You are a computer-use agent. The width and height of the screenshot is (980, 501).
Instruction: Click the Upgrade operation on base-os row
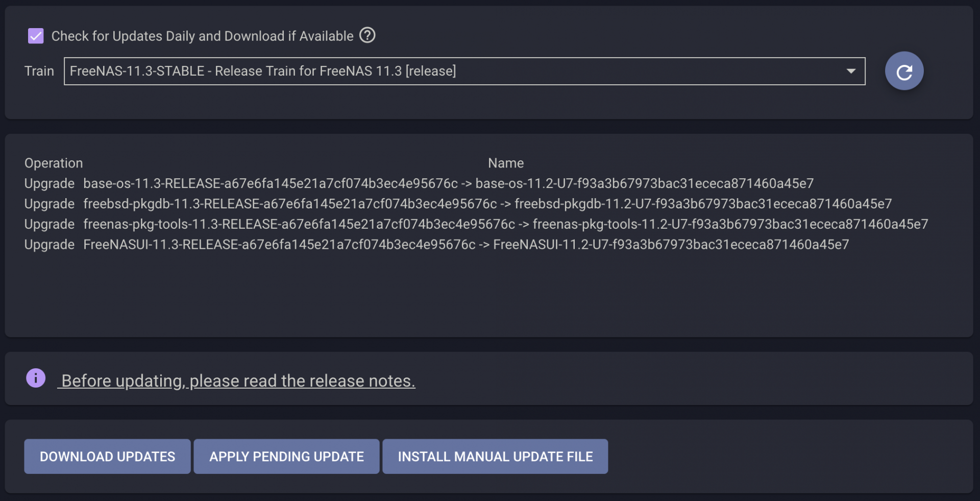click(x=50, y=183)
